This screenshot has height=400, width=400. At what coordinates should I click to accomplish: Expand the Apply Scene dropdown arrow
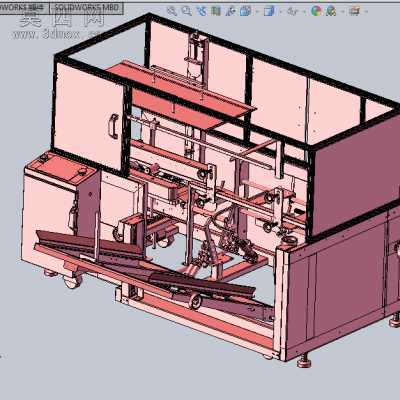(x=342, y=12)
